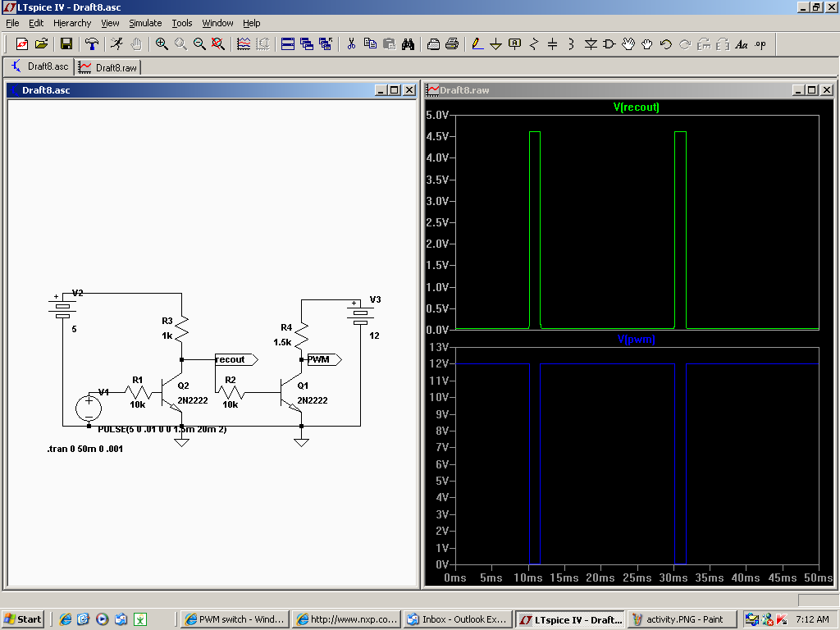Tile windows with the Tile icon
This screenshot has width=840, height=630.
tap(288, 44)
